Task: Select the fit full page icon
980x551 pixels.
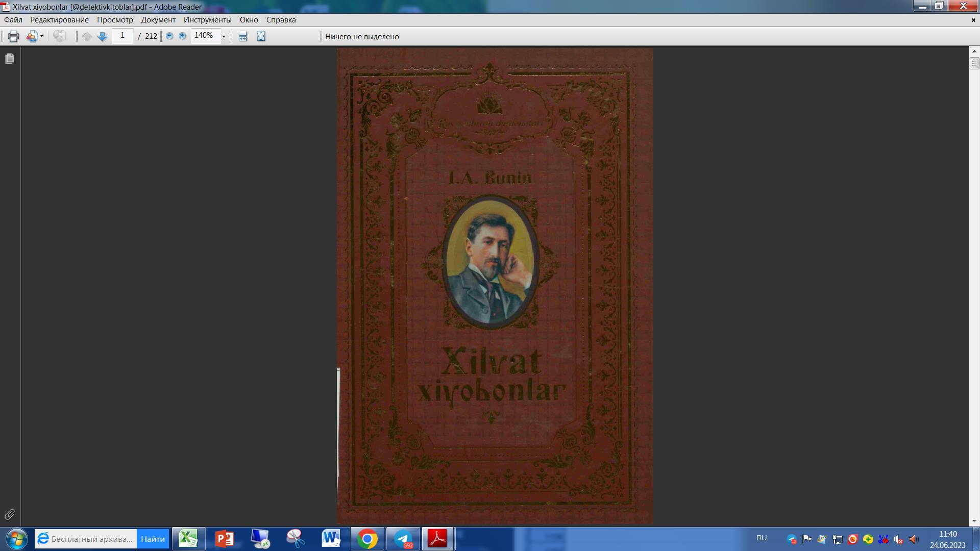Action: click(261, 36)
